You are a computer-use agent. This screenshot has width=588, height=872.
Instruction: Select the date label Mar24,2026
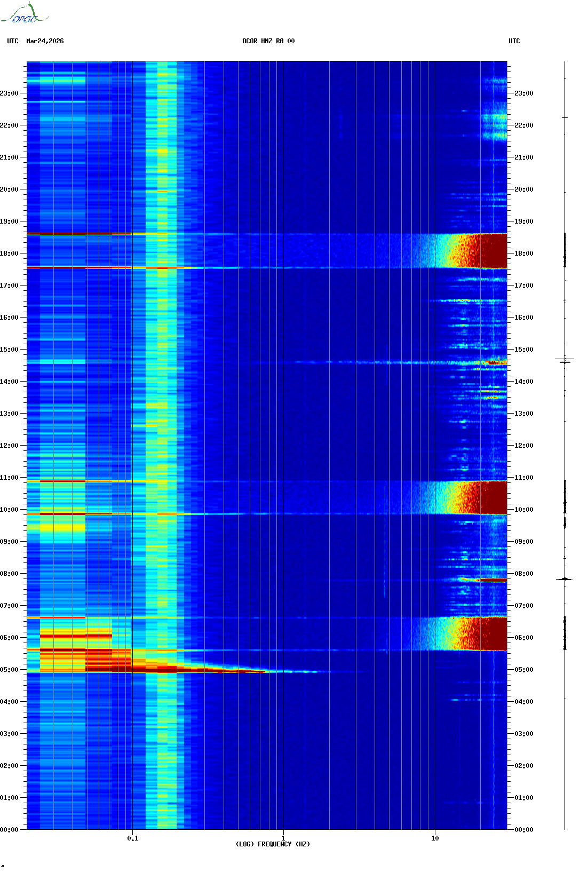pos(45,41)
